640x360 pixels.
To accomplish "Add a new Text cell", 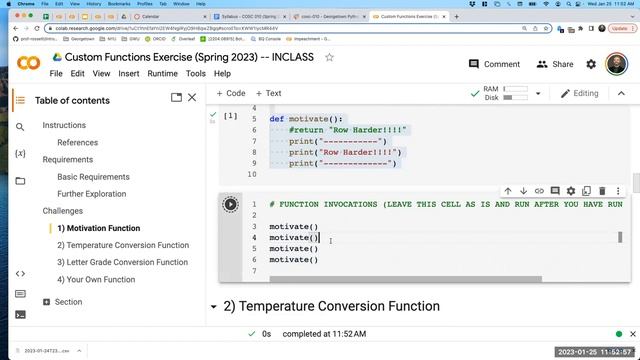I will (x=268, y=93).
